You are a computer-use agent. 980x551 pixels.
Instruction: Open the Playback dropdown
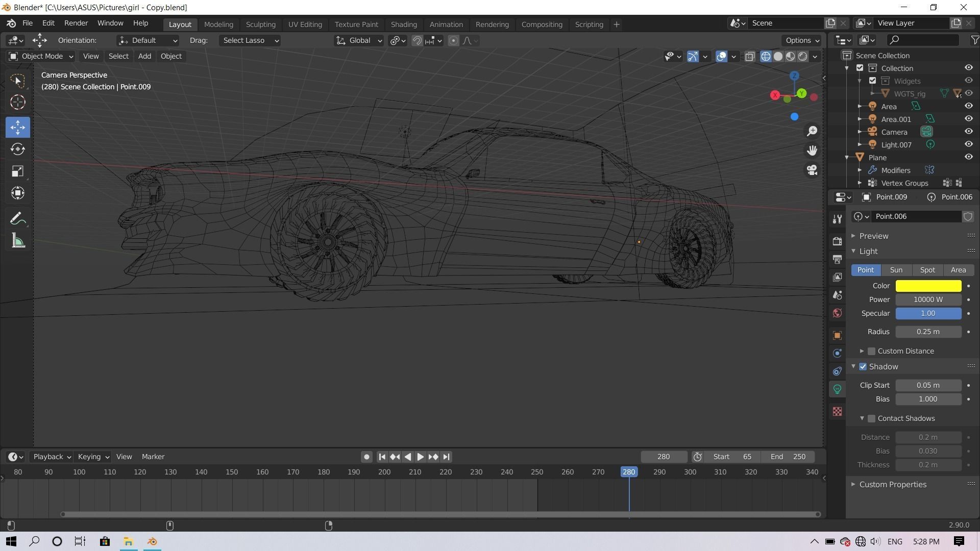pos(52,457)
